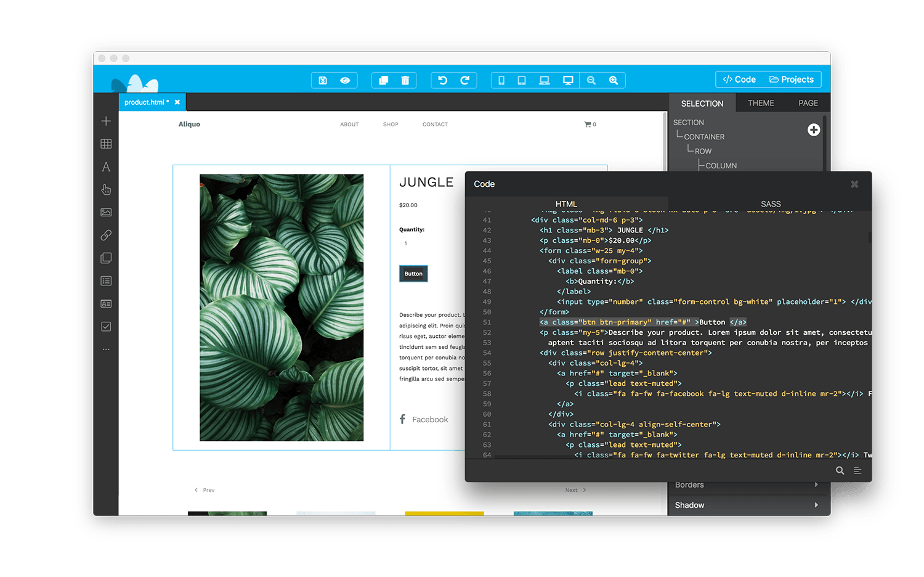924x577 pixels.
Task: Redo the last undone change
Action: coord(465,80)
